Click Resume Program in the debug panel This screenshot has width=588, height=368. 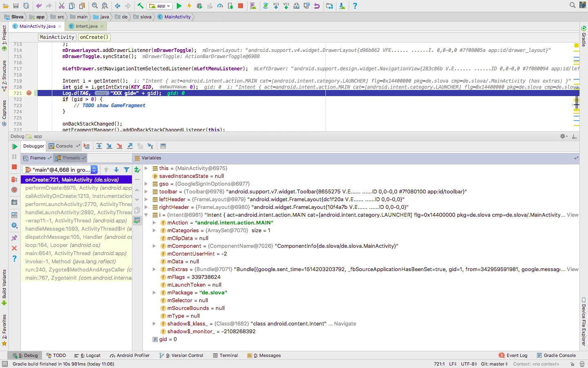[x=14, y=146]
